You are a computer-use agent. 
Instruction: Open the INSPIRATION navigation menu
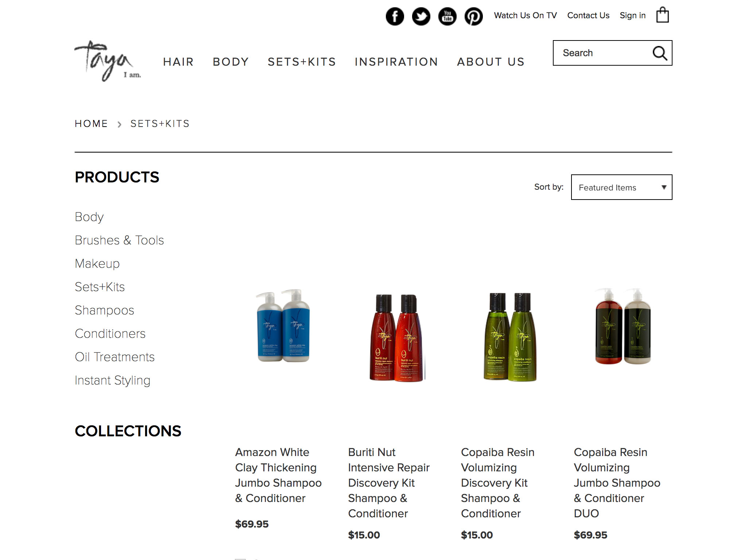(396, 62)
